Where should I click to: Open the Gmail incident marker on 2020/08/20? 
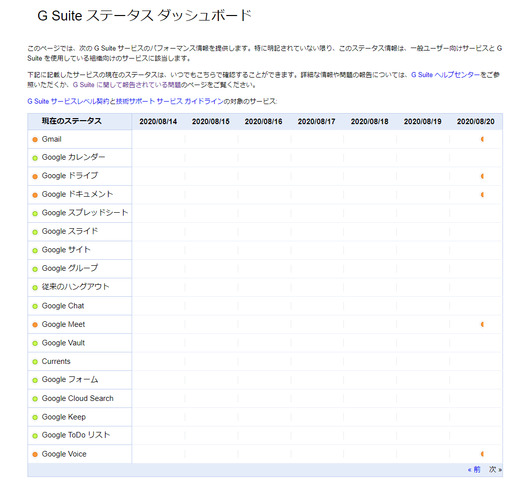tap(482, 139)
